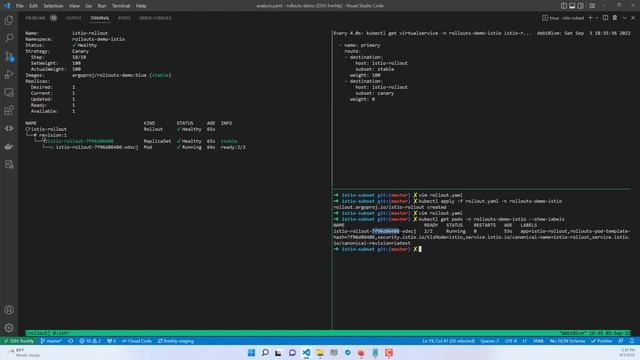640x360 pixels.
Task: Click the synchronize changes icon in status bar
Action: click(x=71, y=341)
